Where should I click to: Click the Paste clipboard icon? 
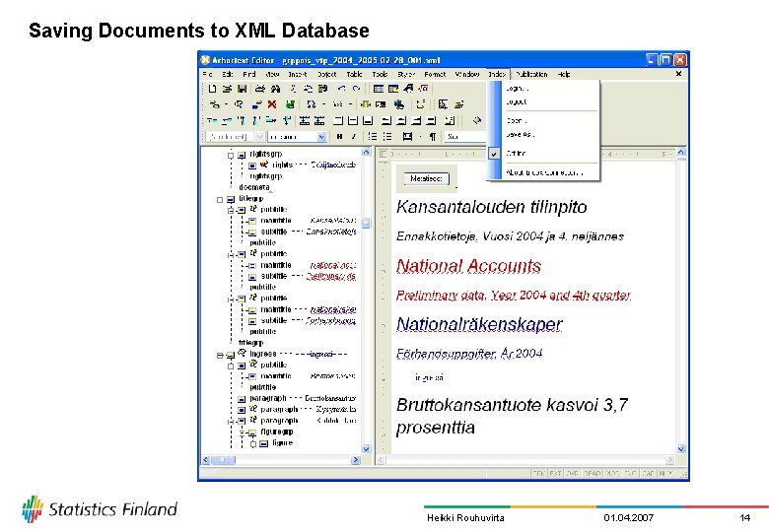click(x=322, y=89)
